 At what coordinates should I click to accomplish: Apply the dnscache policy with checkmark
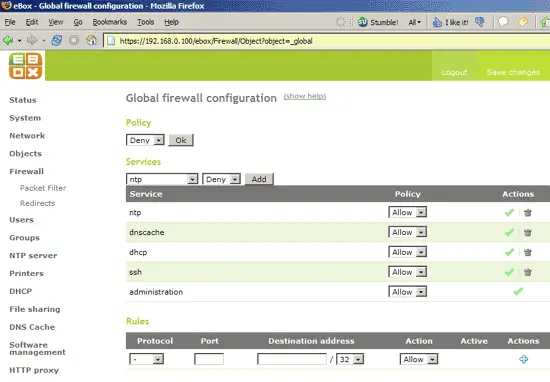coord(509,232)
